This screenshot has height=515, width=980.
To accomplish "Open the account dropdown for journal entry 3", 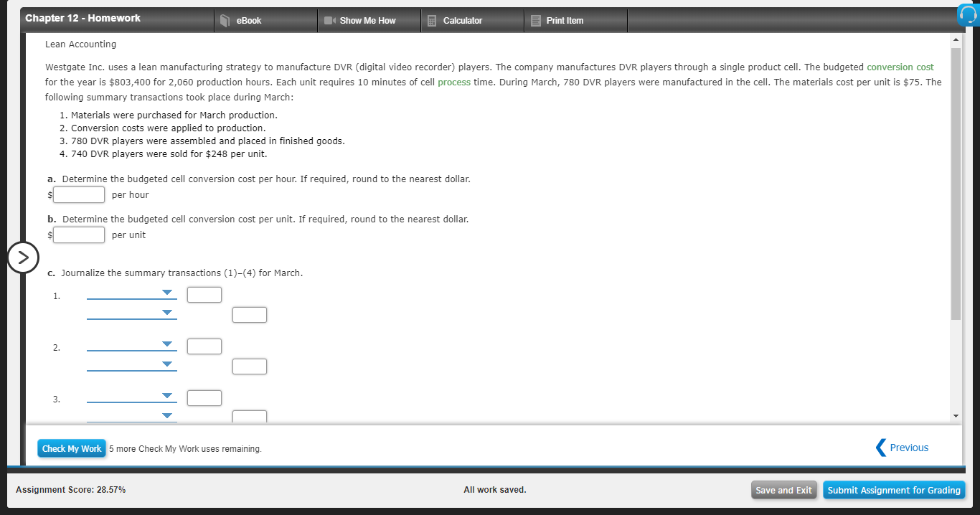I will [x=166, y=394].
